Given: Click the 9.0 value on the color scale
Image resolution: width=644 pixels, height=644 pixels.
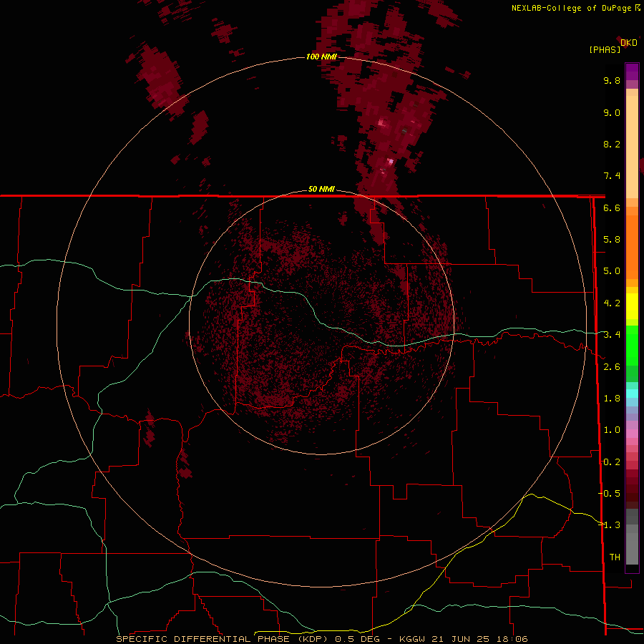Looking at the screenshot, I should (612, 112).
